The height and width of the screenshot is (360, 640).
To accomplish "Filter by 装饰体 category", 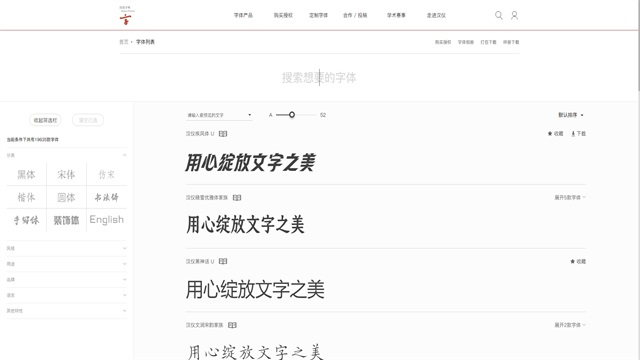I will point(66,220).
